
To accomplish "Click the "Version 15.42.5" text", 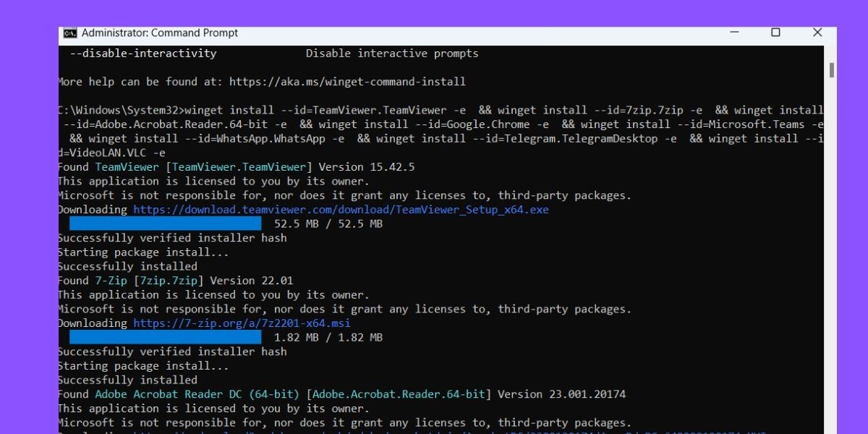I will 367,167.
